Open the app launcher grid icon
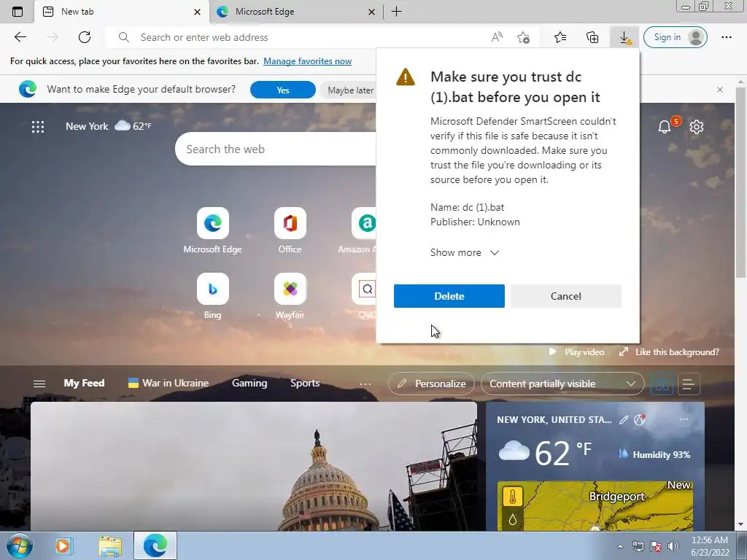Image resolution: width=747 pixels, height=560 pixels. click(38, 127)
